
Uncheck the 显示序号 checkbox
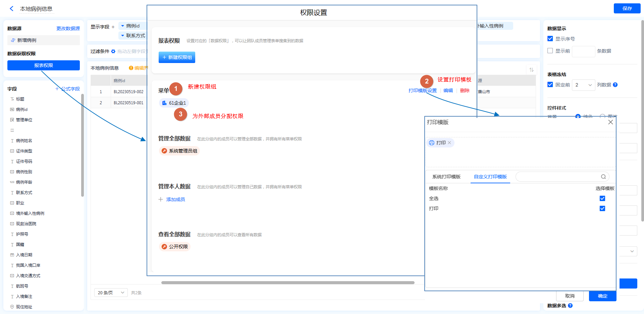550,39
